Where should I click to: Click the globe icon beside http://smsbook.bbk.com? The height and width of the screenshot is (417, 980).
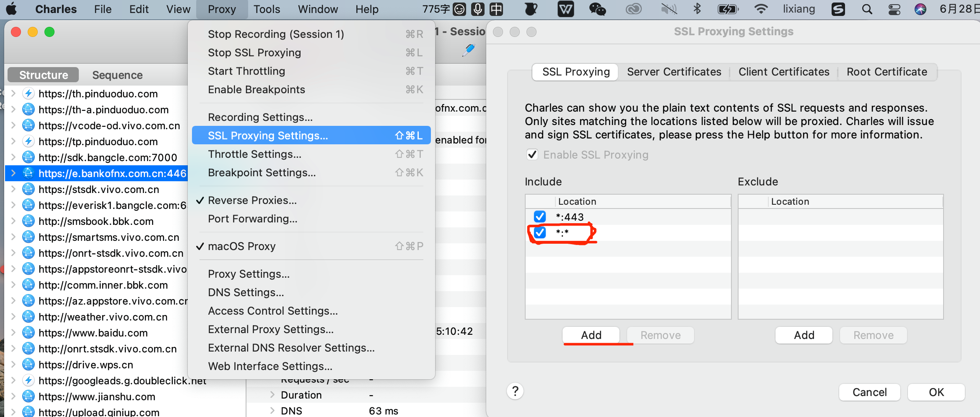[28, 221]
